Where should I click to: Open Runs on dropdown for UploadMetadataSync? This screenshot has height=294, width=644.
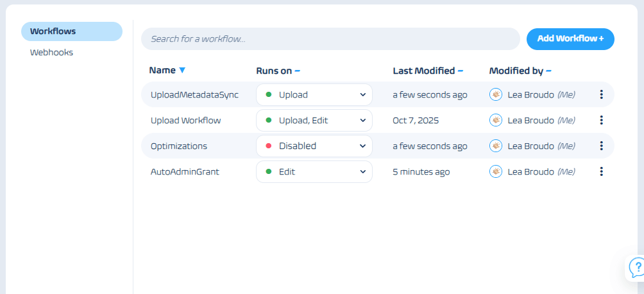point(314,94)
